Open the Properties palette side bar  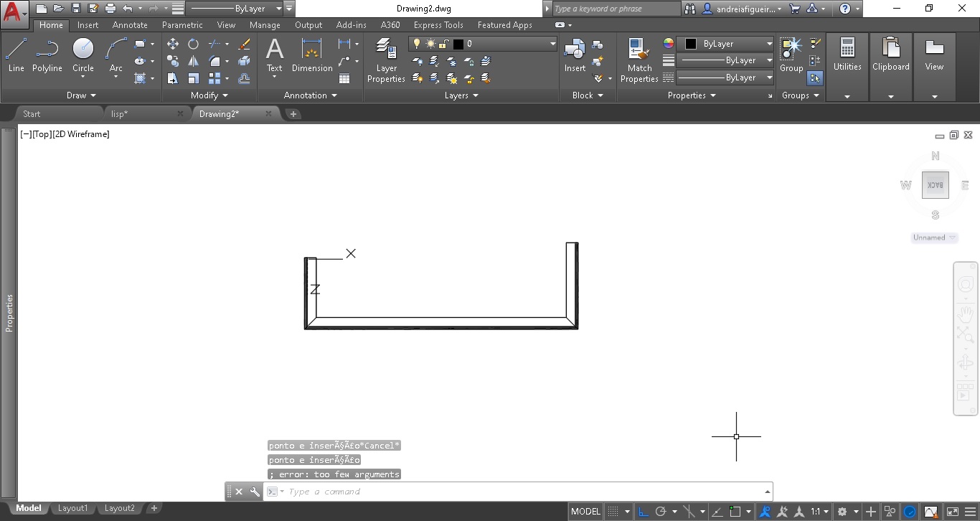(x=9, y=313)
